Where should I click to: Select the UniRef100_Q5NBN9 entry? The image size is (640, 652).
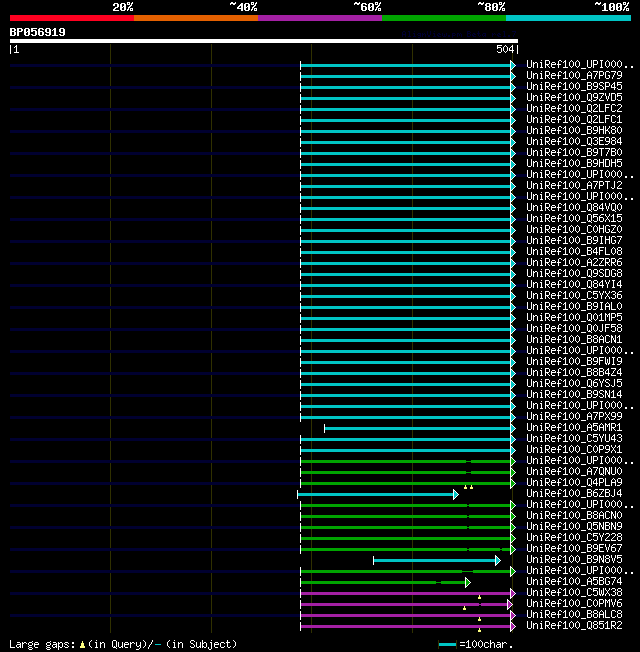574,527
